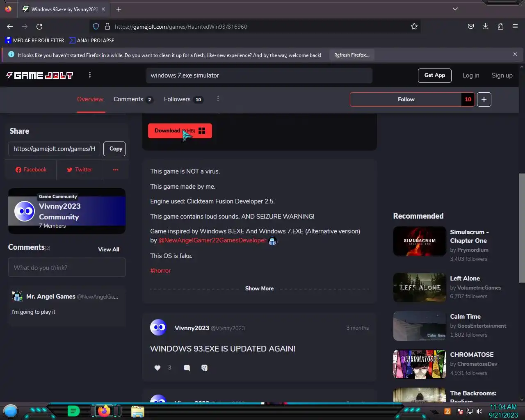The height and width of the screenshot is (420, 525).
Task: Open comments on the update post
Action: tap(187, 368)
